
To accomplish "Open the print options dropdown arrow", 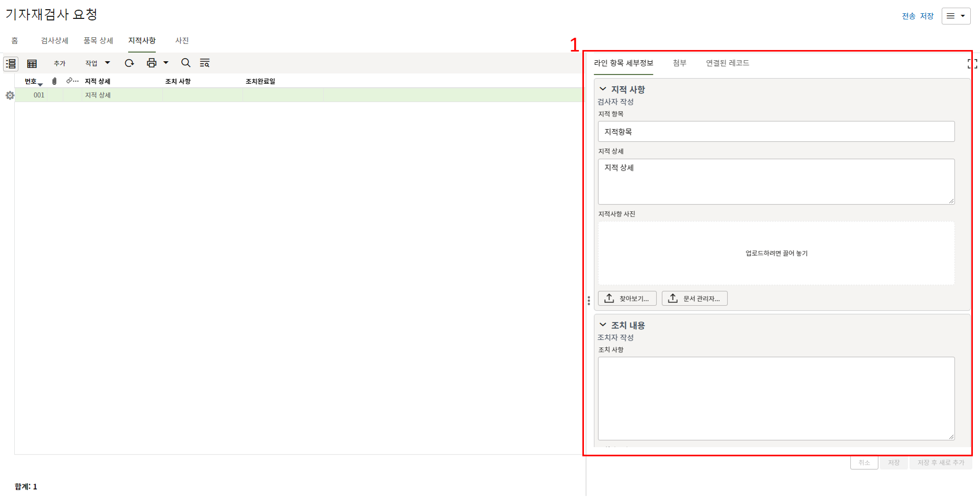I will 166,63.
